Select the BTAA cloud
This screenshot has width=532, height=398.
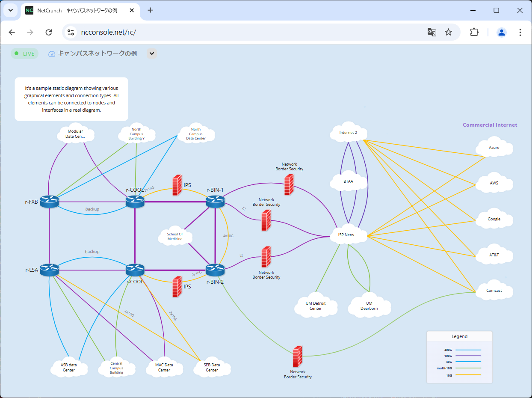click(349, 181)
